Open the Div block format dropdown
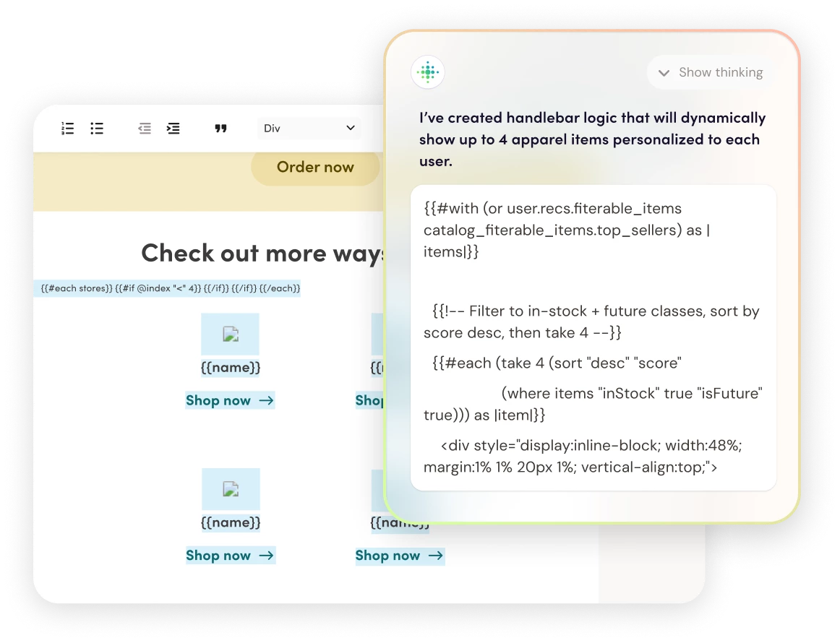840x643 pixels. click(309, 129)
